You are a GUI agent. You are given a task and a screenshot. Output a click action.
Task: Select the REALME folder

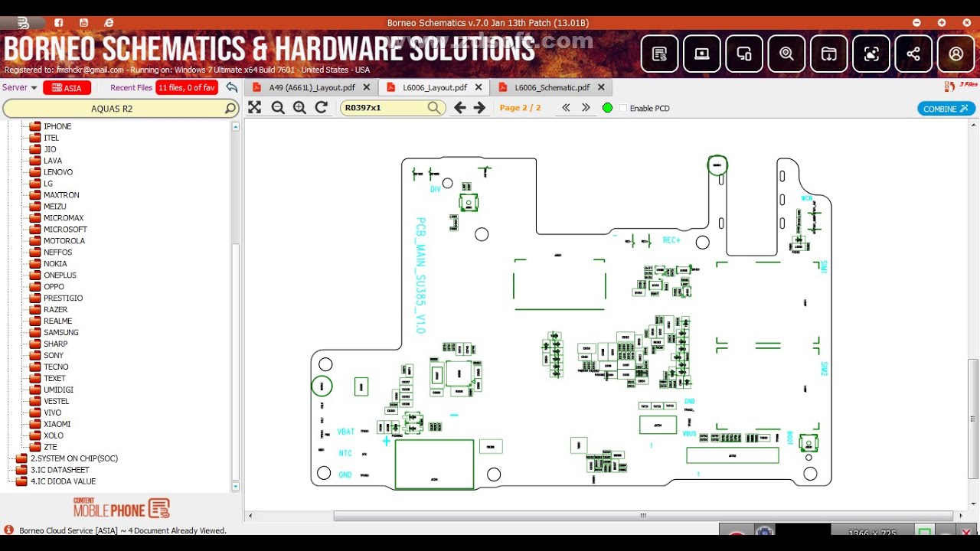coord(57,321)
